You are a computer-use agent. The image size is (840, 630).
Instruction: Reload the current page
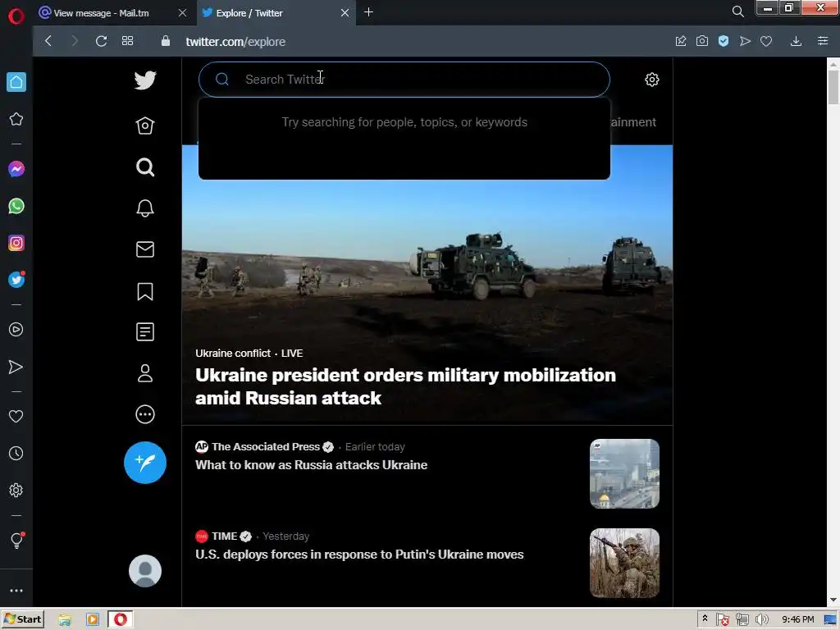pyautogui.click(x=101, y=41)
